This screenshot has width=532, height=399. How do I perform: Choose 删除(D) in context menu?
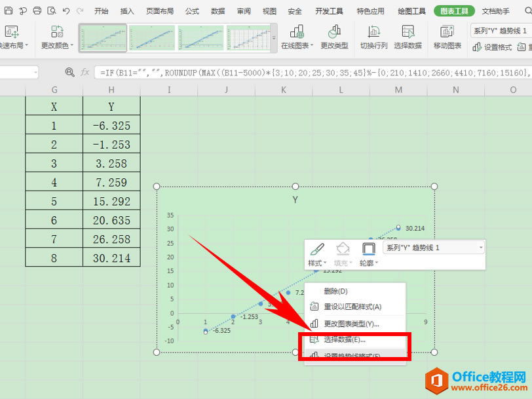point(355,291)
